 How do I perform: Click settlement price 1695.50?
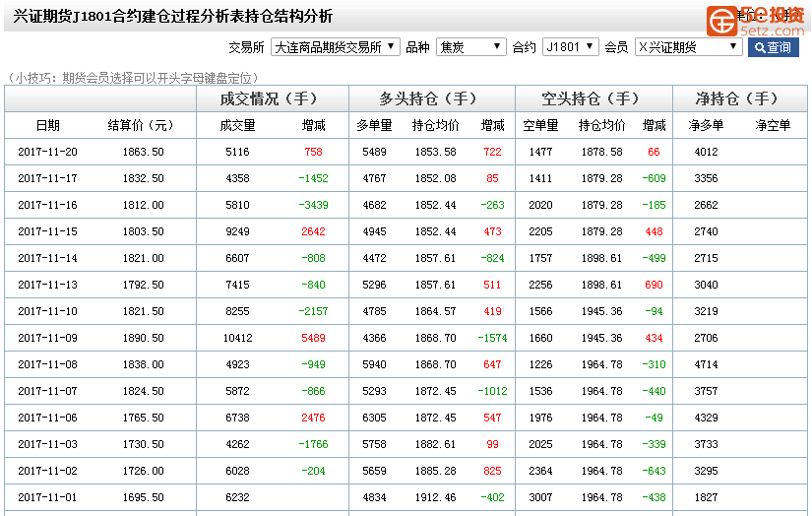[x=143, y=497]
